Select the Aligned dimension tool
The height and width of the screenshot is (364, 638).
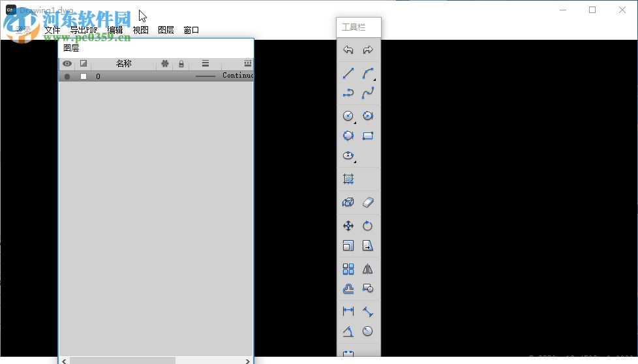pyautogui.click(x=368, y=312)
